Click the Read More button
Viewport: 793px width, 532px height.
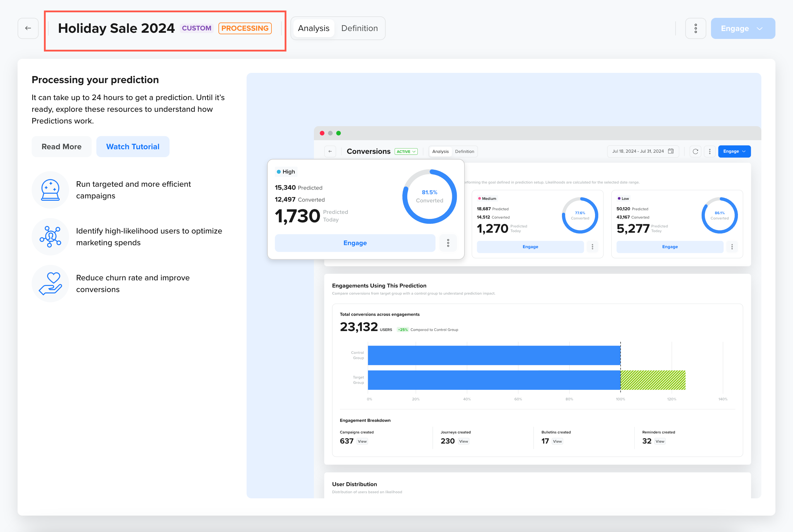pos(61,147)
